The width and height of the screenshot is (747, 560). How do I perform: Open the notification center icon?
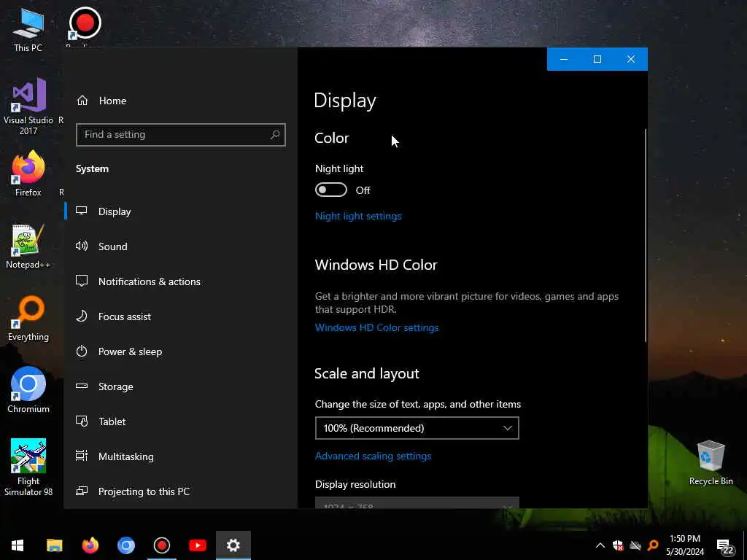point(724,547)
